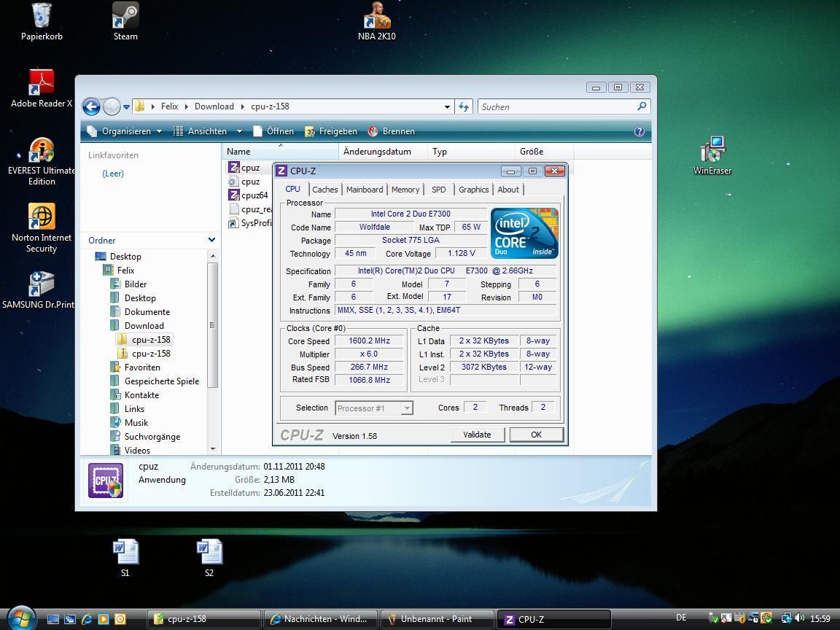Click the OK button in CPU-Z

pos(536,435)
